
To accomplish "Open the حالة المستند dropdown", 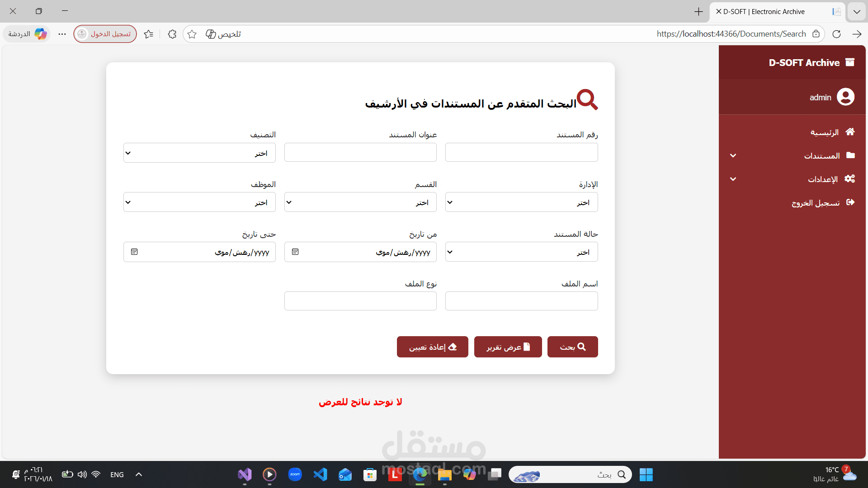I will point(521,252).
